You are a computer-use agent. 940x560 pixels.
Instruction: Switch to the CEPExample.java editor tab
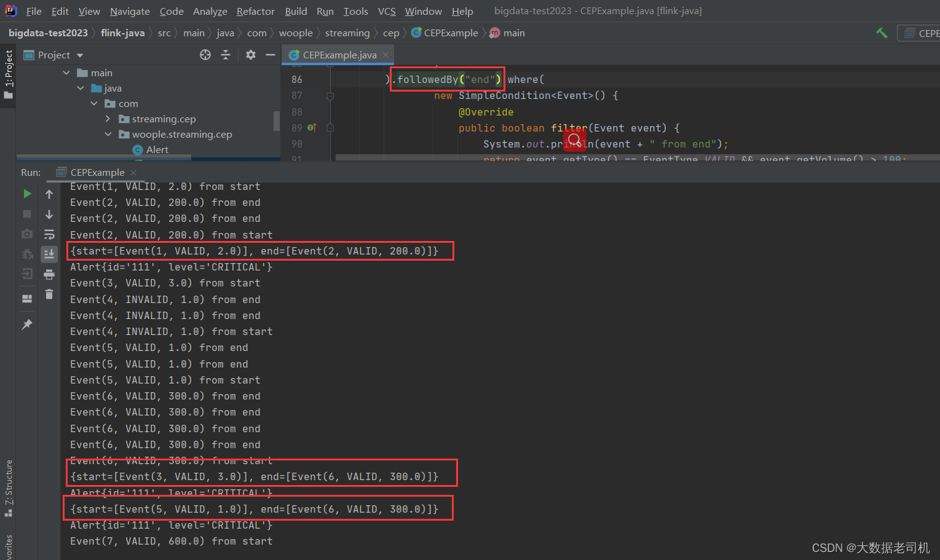pos(337,55)
